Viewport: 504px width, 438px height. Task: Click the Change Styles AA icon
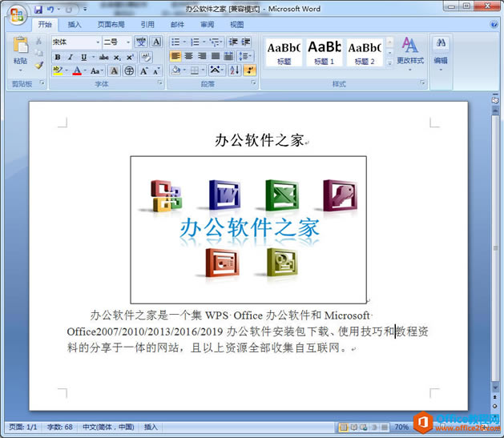pyautogui.click(x=409, y=45)
